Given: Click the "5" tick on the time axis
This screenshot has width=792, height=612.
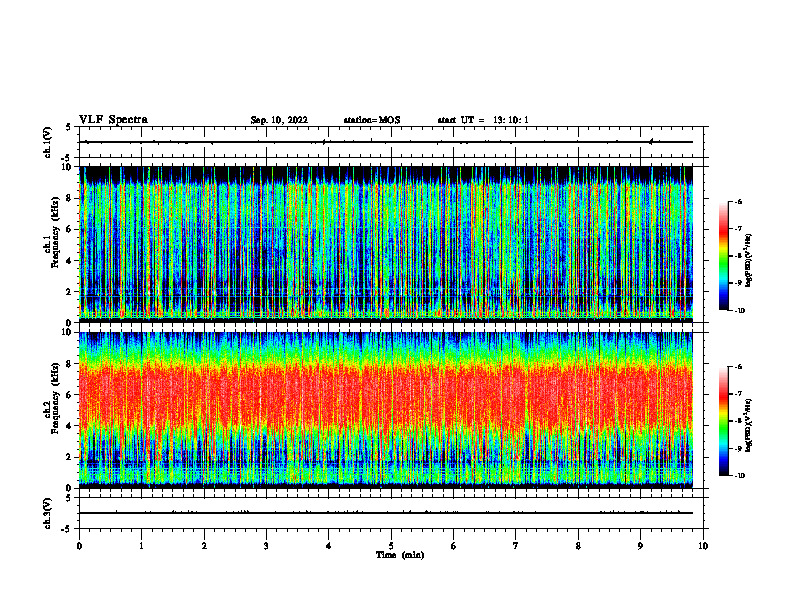Looking at the screenshot, I should [391, 546].
